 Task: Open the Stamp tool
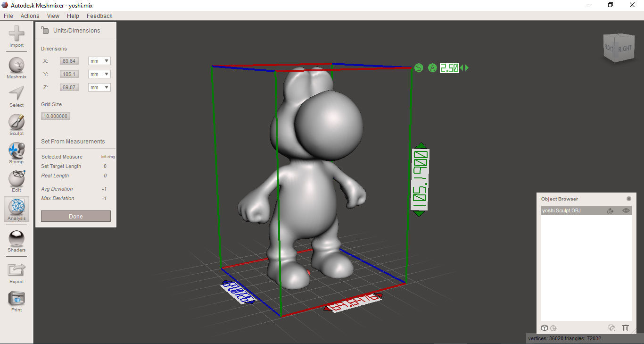pyautogui.click(x=17, y=153)
